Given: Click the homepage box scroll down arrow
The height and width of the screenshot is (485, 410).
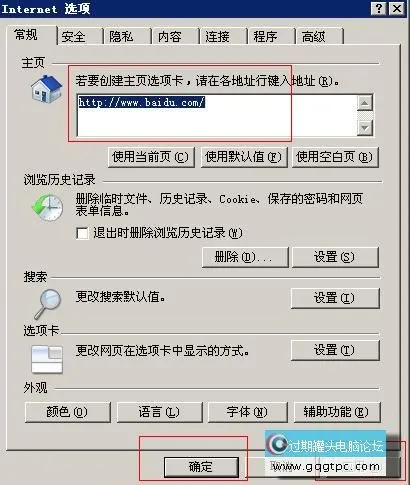Looking at the screenshot, I should 365,128.
